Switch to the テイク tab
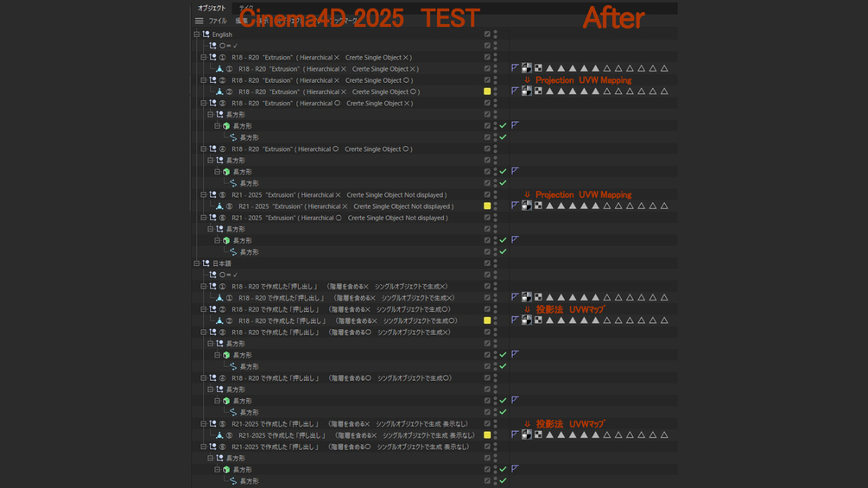 [246, 8]
